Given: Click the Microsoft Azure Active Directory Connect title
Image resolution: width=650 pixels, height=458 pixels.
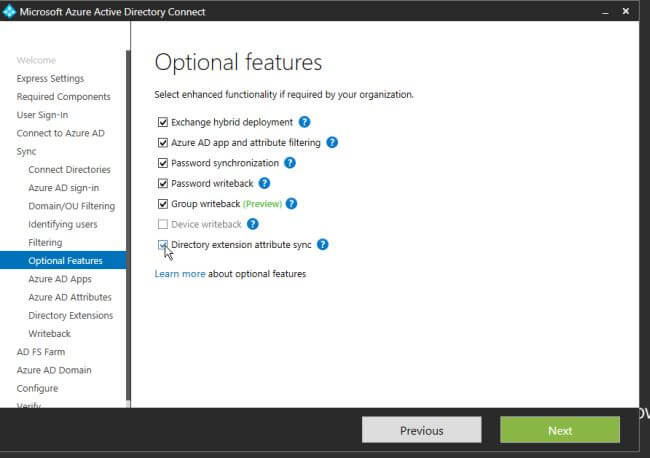Looking at the screenshot, I should pyautogui.click(x=112, y=12).
